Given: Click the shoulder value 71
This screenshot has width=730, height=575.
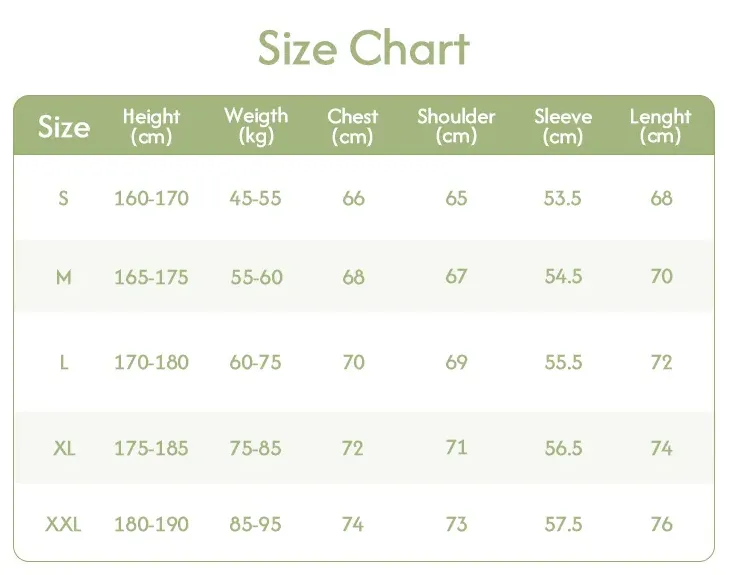Looking at the screenshot, I should pyautogui.click(x=456, y=447).
